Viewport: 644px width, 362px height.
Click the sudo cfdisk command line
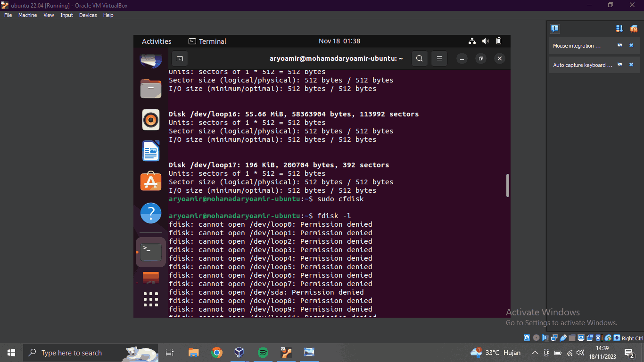[x=266, y=199]
